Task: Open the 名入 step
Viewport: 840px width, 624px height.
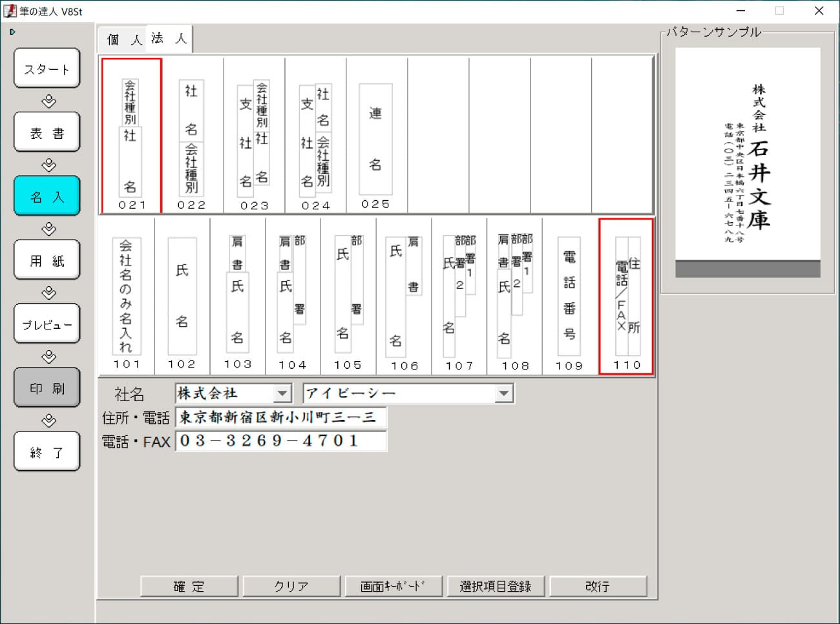Action: coord(47,196)
